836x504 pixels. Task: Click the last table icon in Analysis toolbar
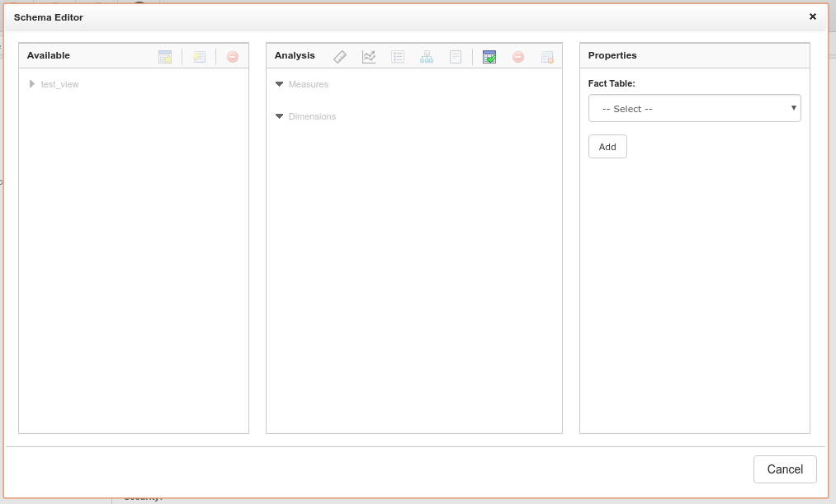coord(547,57)
